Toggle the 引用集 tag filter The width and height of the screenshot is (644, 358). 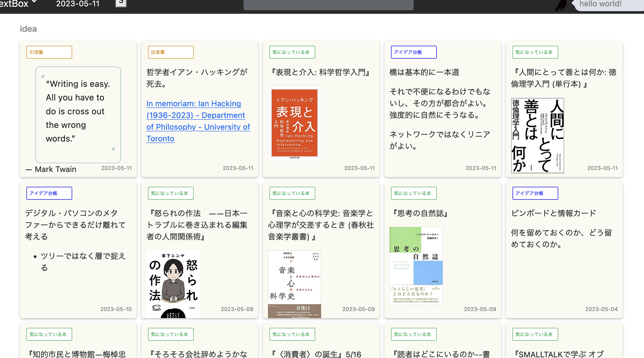49,52
